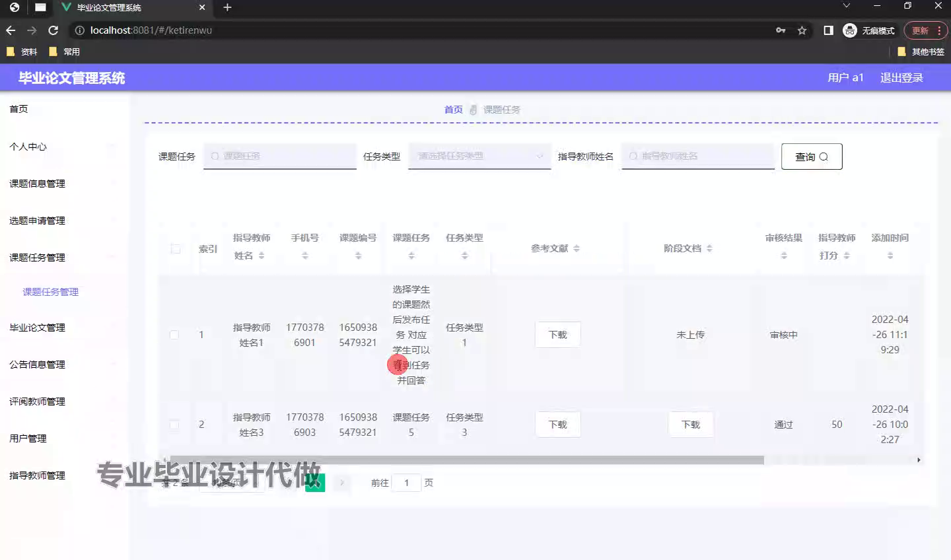Expand 课题信息管理 sidebar menu
This screenshot has height=560, width=951.
pos(64,184)
